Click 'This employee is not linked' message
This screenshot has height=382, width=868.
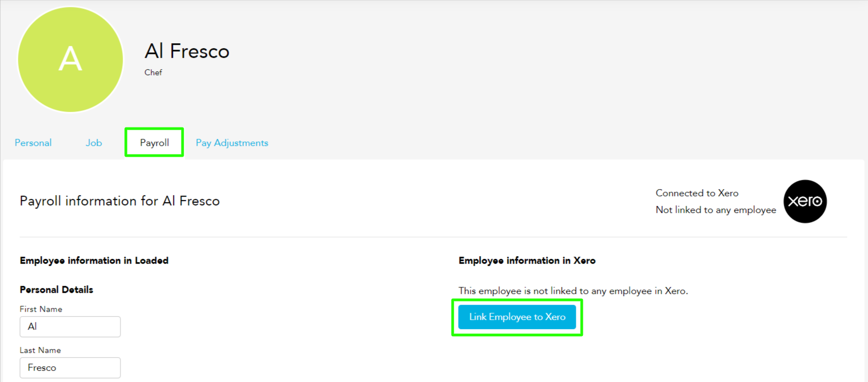tap(573, 291)
